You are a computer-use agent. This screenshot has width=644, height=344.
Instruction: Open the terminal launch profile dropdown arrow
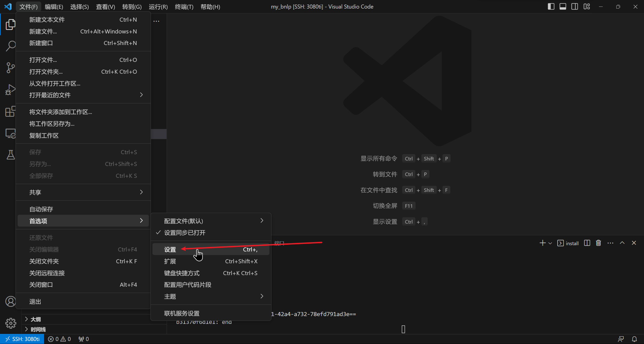coord(550,243)
